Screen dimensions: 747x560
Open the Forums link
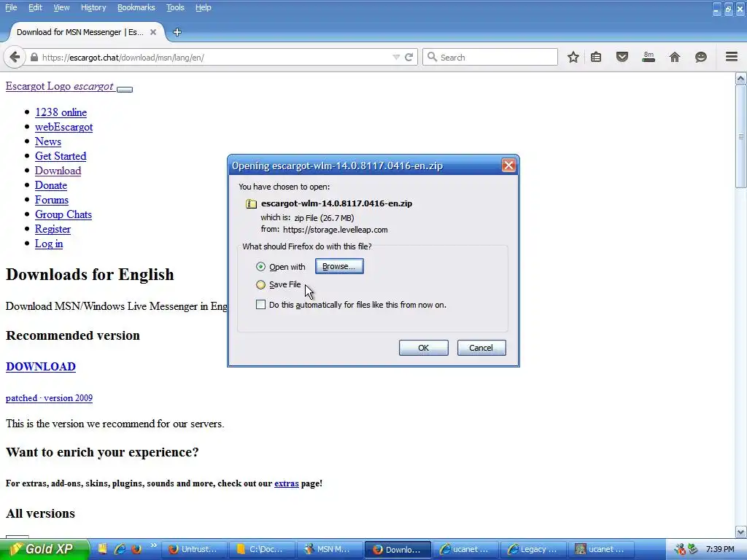[x=52, y=200]
